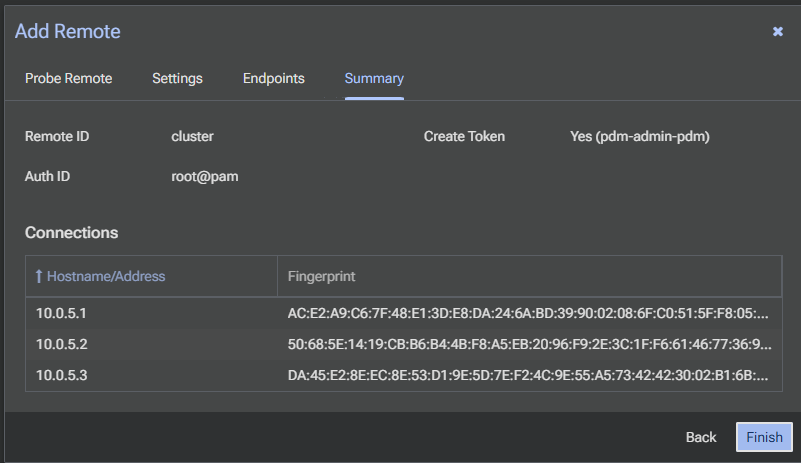Screen dimensions: 801x463
Task: Select the Summary tab
Action: [374, 78]
